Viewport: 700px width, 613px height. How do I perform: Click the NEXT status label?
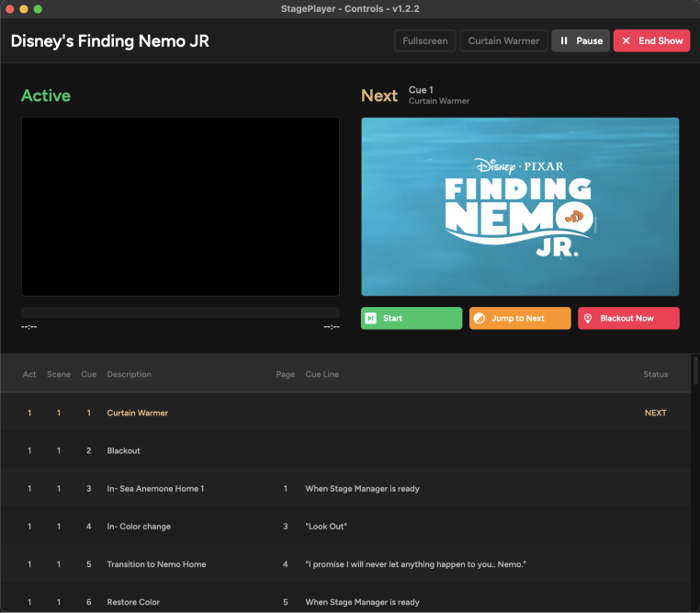point(655,413)
